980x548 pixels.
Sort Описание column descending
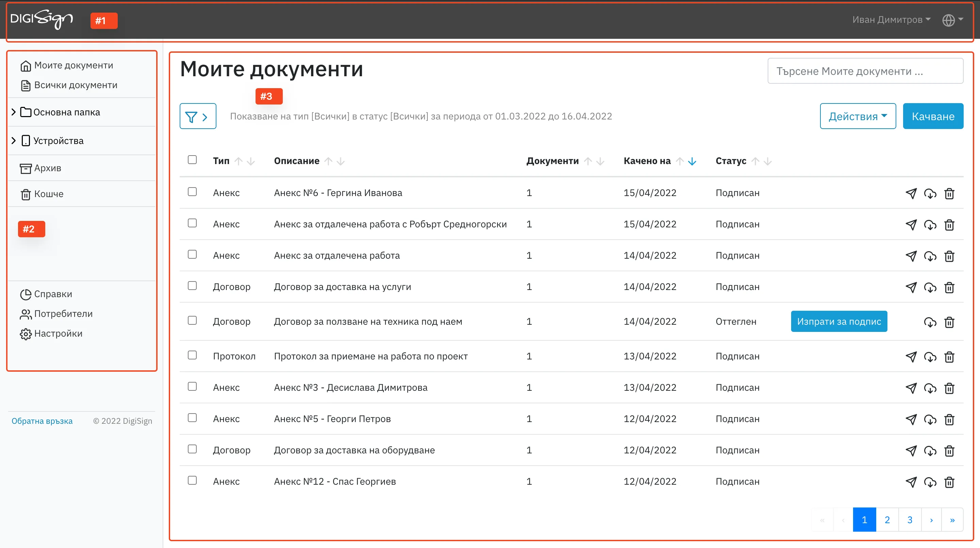click(x=341, y=161)
